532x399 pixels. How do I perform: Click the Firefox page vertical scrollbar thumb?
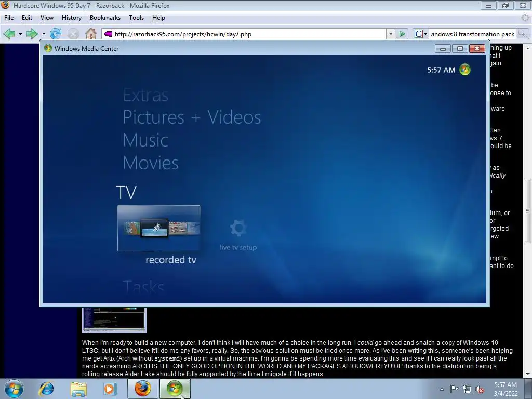point(527,211)
